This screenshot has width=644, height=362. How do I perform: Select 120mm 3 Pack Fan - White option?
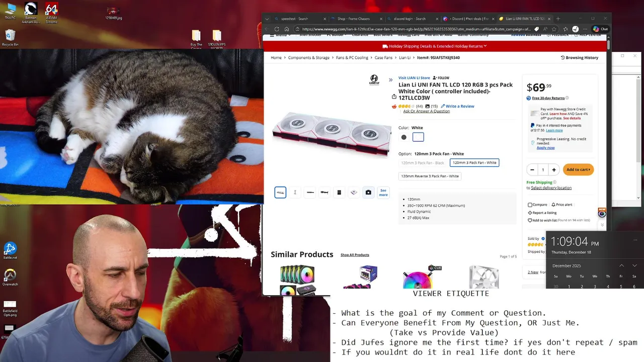pos(474,162)
